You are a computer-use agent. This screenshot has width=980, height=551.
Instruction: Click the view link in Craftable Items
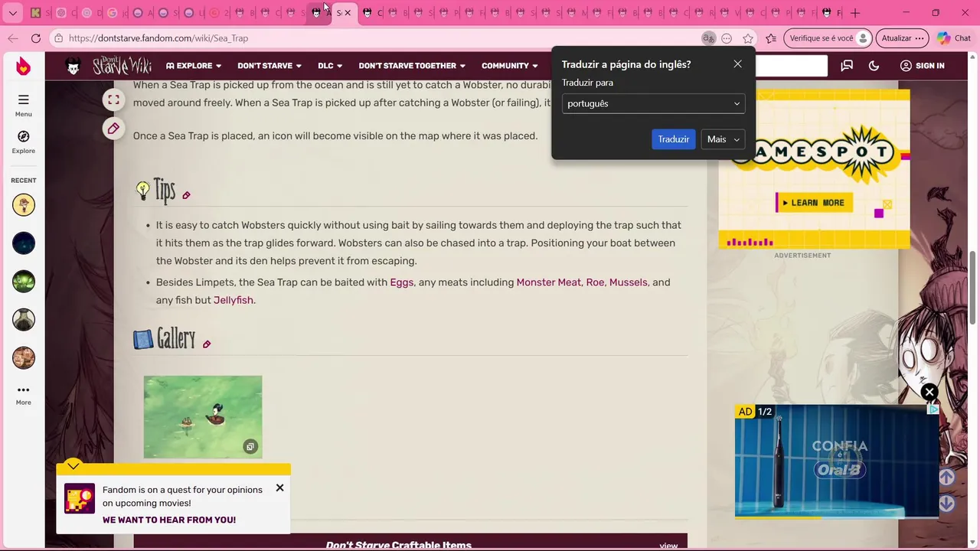(668, 546)
